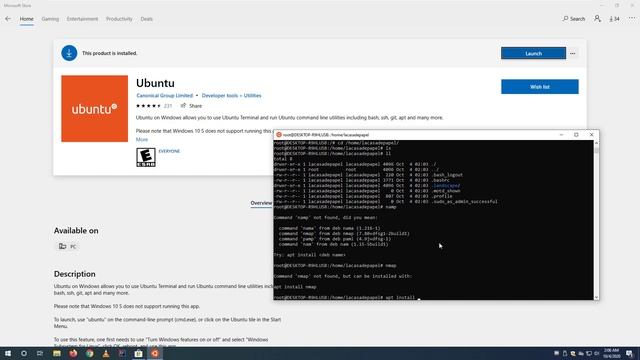Select the Overview tab
The height and width of the screenshot is (360, 640).
[x=261, y=203]
